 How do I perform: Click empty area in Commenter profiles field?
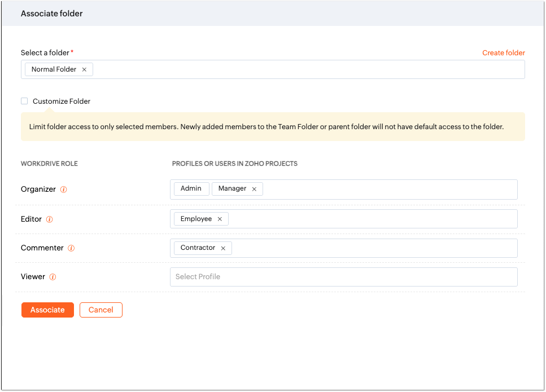point(373,248)
